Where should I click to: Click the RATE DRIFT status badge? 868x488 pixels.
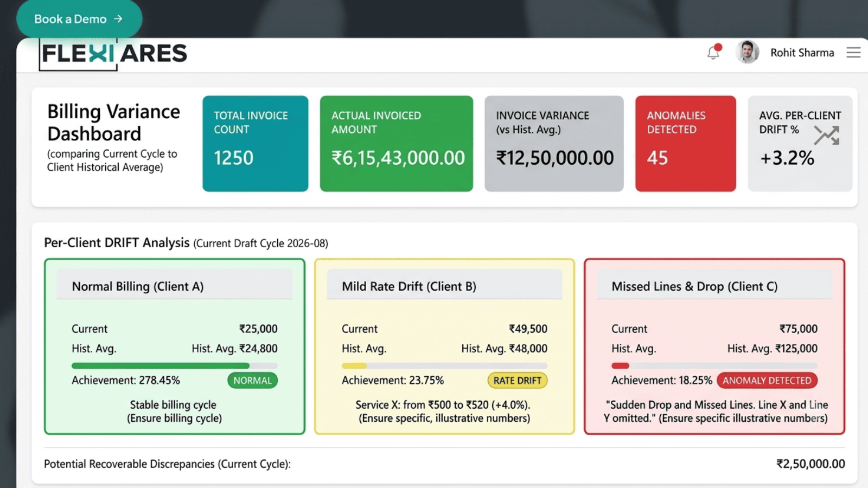pyautogui.click(x=518, y=381)
